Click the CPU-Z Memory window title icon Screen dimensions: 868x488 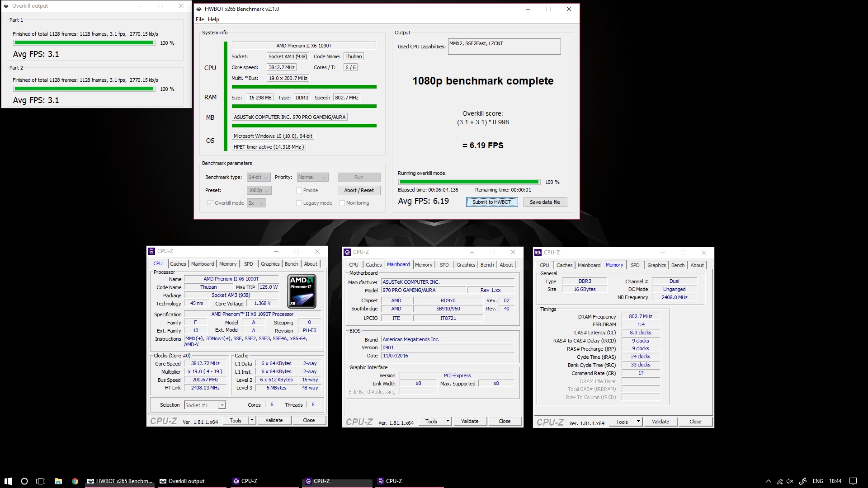tap(538, 253)
